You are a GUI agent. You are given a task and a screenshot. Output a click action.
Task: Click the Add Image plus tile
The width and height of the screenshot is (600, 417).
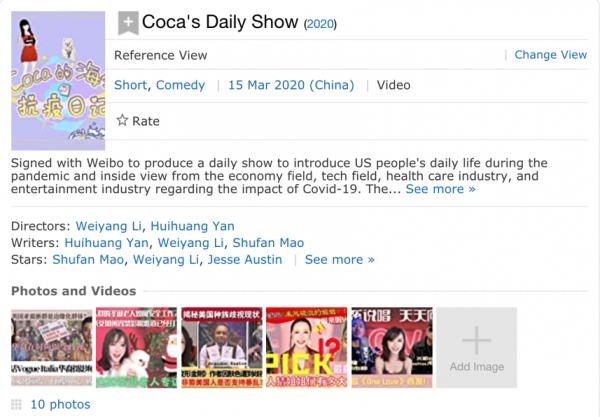[x=476, y=347]
